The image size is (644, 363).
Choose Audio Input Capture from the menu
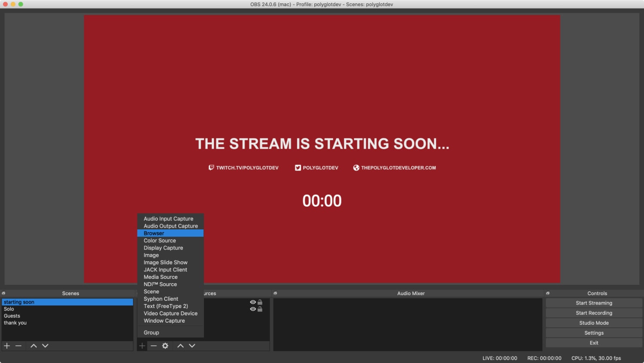click(170, 219)
